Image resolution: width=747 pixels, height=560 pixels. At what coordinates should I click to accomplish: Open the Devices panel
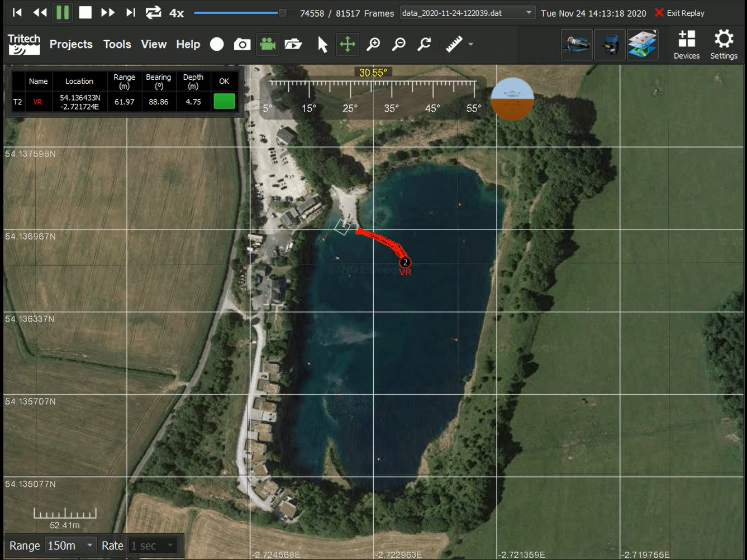pos(687,45)
